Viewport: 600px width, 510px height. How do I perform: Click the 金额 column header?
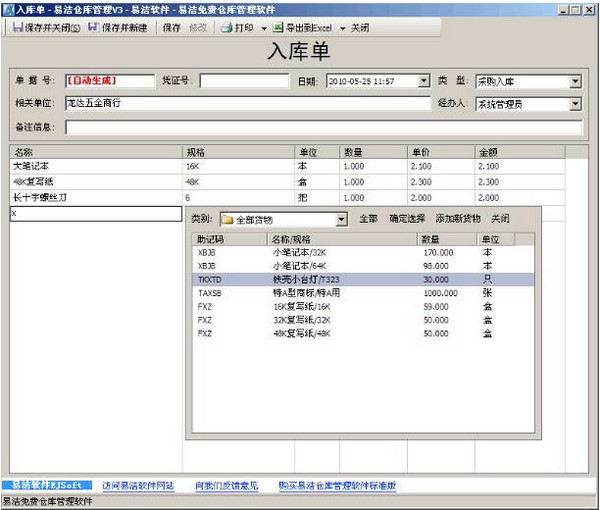click(x=520, y=152)
